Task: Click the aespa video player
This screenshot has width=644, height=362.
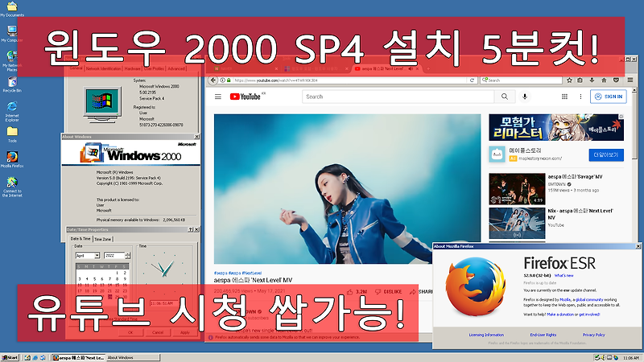Action: 347,189
